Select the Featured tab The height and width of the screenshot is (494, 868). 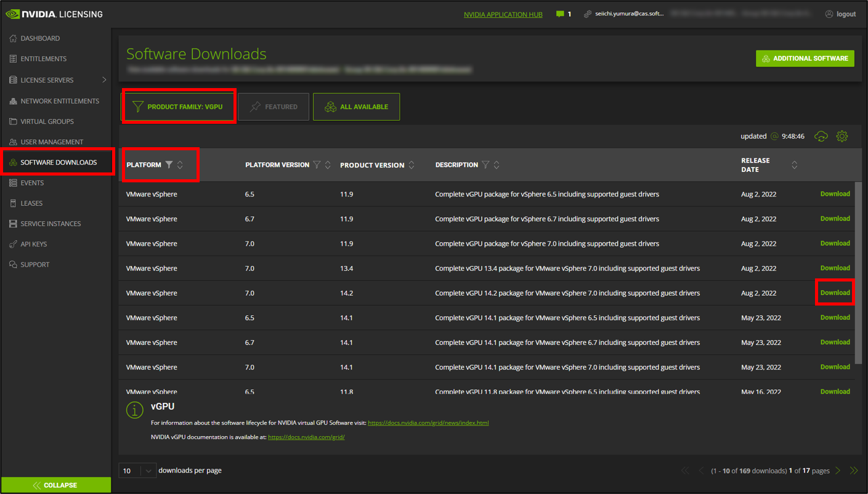274,107
